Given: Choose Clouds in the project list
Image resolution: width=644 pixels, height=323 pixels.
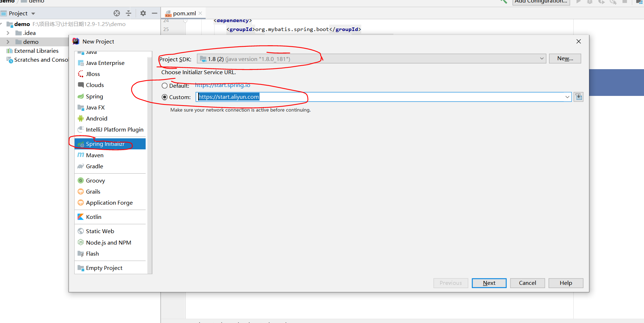Looking at the screenshot, I should pos(110,85).
